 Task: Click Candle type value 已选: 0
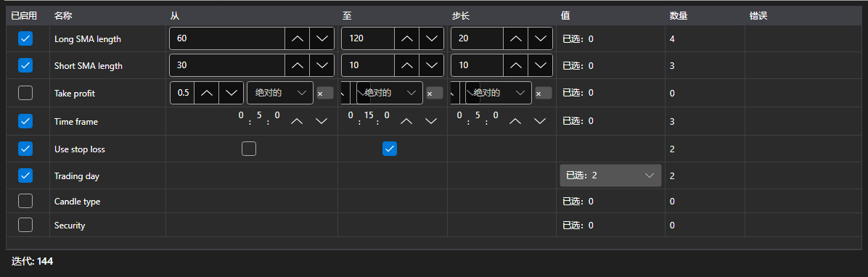tap(578, 202)
